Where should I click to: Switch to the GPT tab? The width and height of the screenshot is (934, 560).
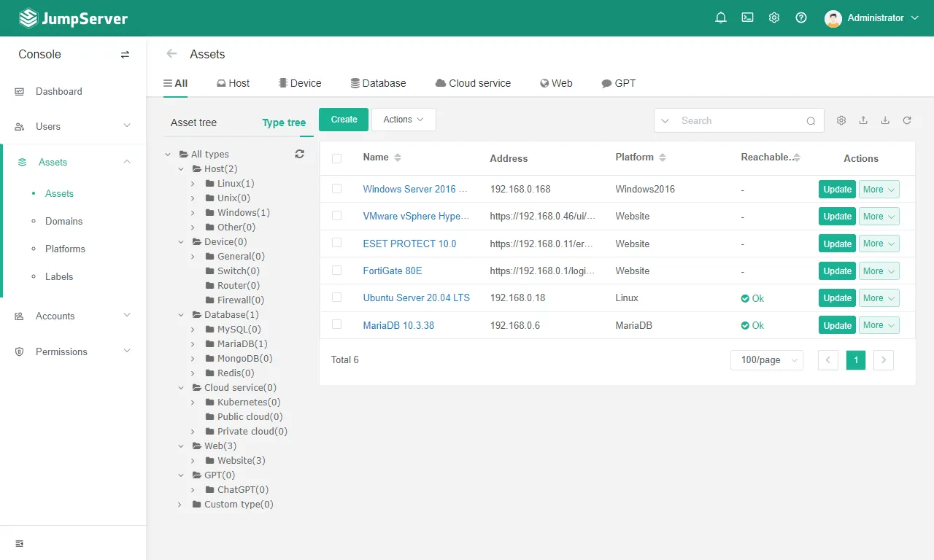(x=619, y=83)
